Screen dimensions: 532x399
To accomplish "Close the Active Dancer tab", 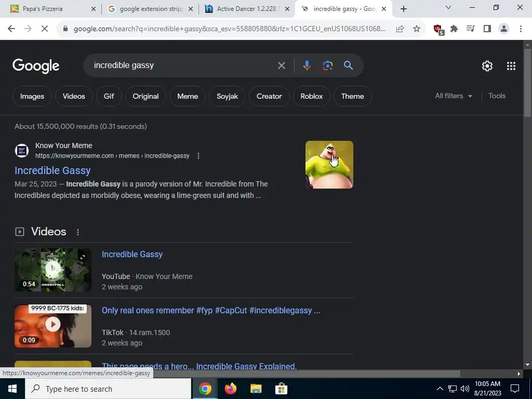I will pos(287,9).
